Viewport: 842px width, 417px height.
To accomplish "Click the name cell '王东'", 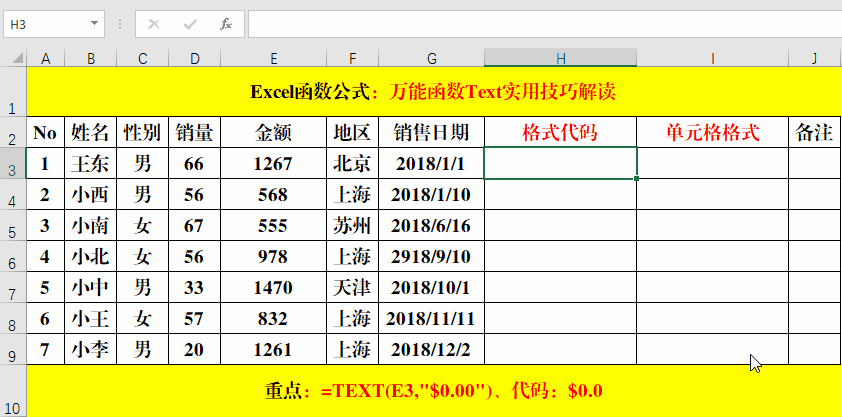I will click(x=91, y=163).
